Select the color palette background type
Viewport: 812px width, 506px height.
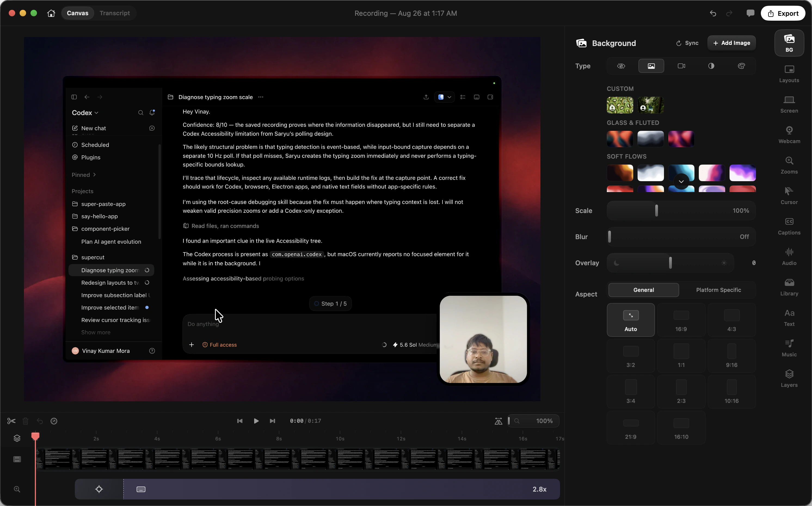tap(741, 66)
